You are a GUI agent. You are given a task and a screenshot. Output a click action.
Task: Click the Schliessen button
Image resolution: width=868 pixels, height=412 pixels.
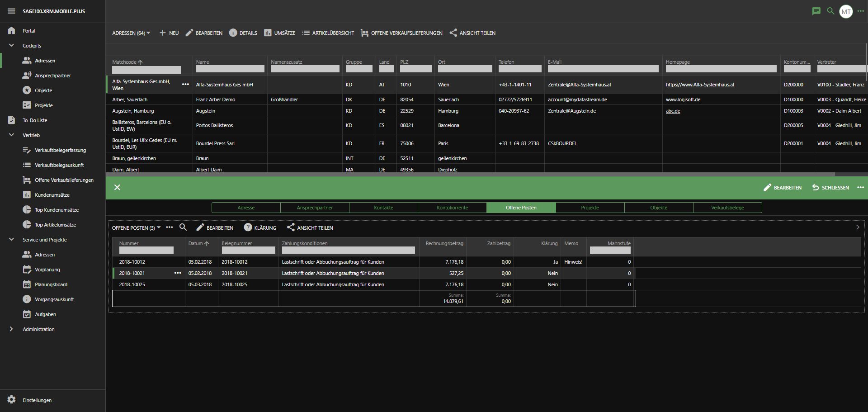coord(830,188)
